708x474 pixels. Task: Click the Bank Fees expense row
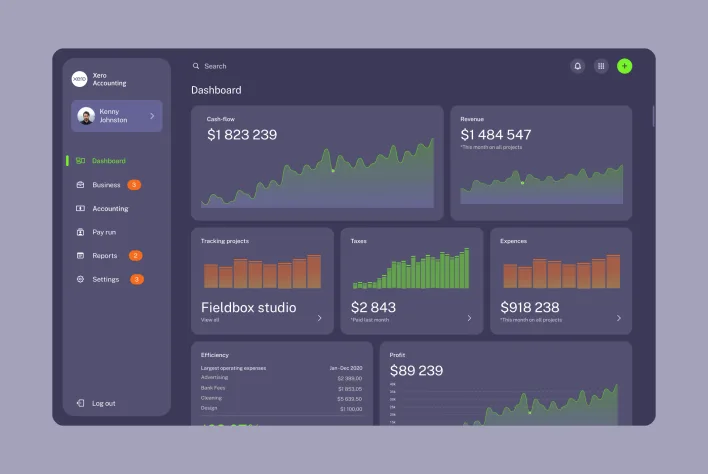click(x=281, y=388)
